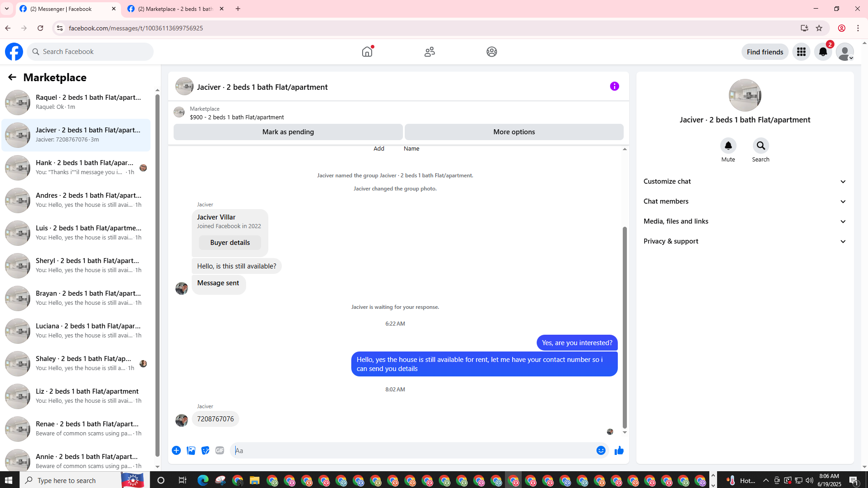
Task: Send a thumbs-up like
Action: (619, 450)
